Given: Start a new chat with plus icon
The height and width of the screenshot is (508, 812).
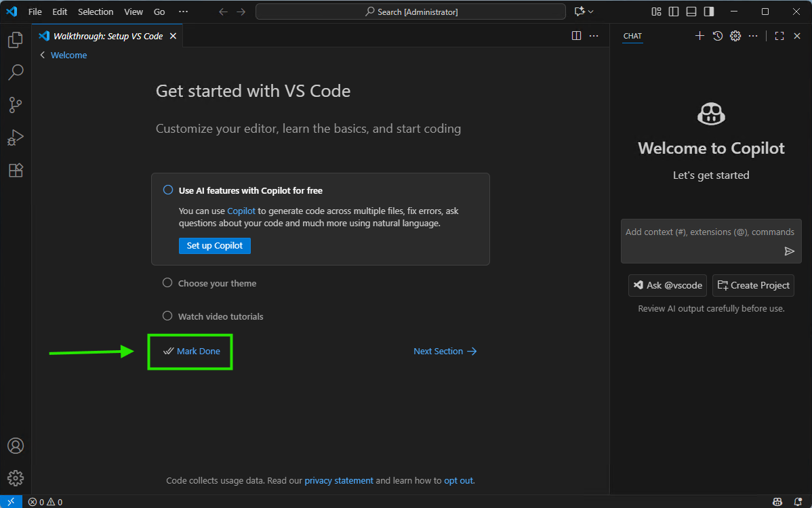Looking at the screenshot, I should pyautogui.click(x=700, y=36).
